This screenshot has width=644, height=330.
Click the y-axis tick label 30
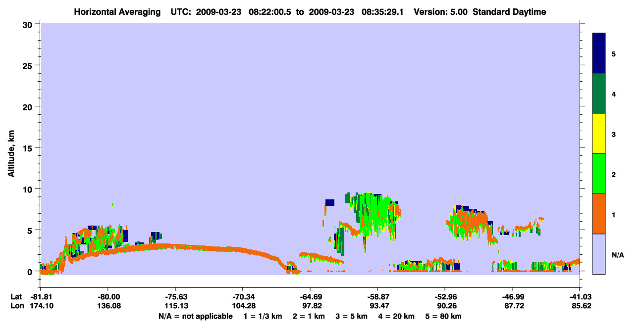coord(29,24)
